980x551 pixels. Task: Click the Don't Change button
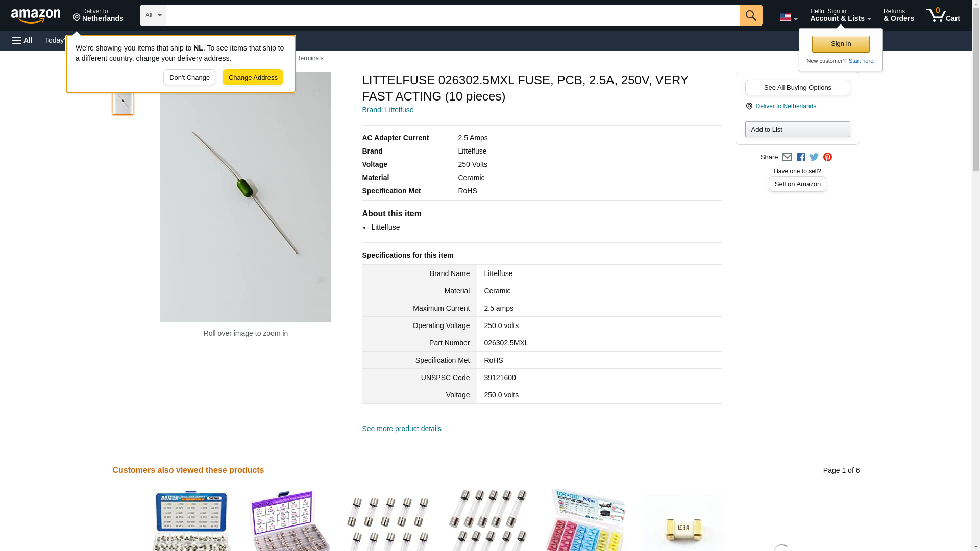pos(189,78)
